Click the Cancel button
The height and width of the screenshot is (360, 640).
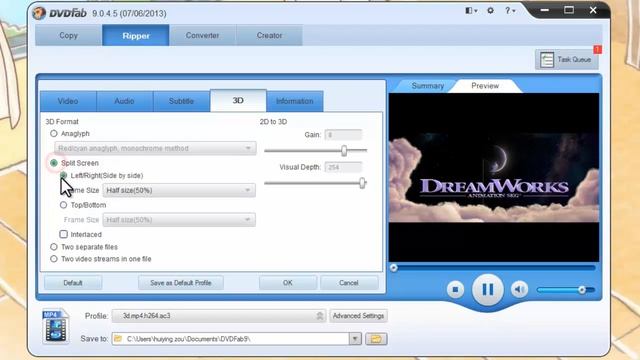click(x=349, y=283)
